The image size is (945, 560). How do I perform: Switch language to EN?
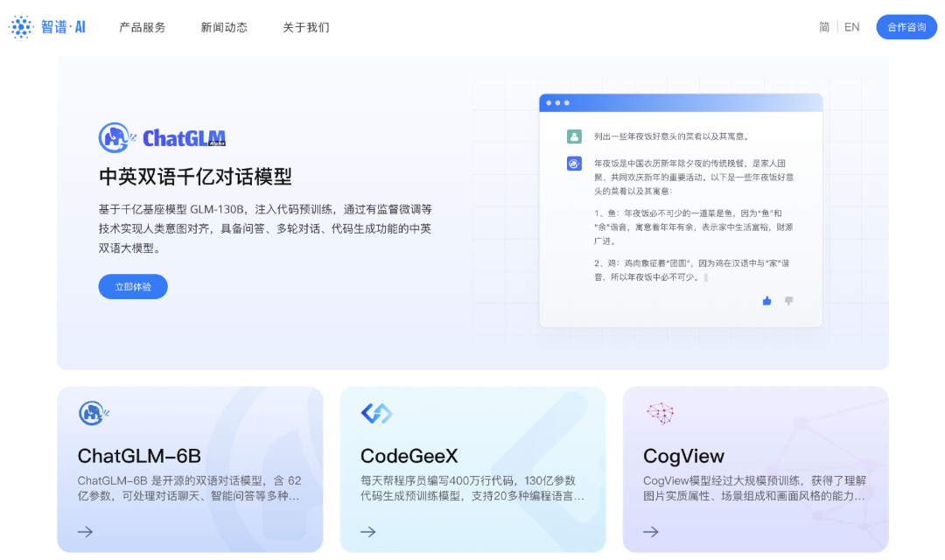(x=851, y=27)
